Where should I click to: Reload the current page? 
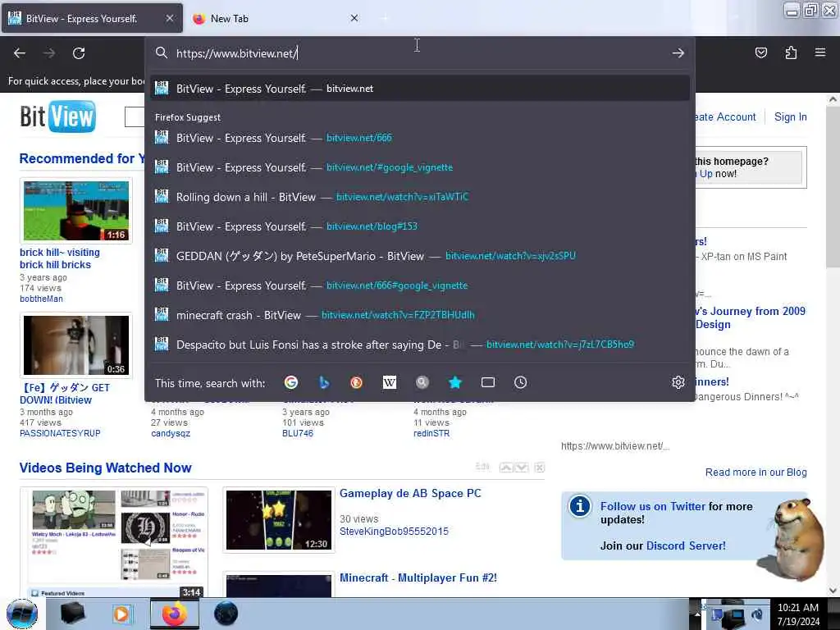(x=79, y=53)
